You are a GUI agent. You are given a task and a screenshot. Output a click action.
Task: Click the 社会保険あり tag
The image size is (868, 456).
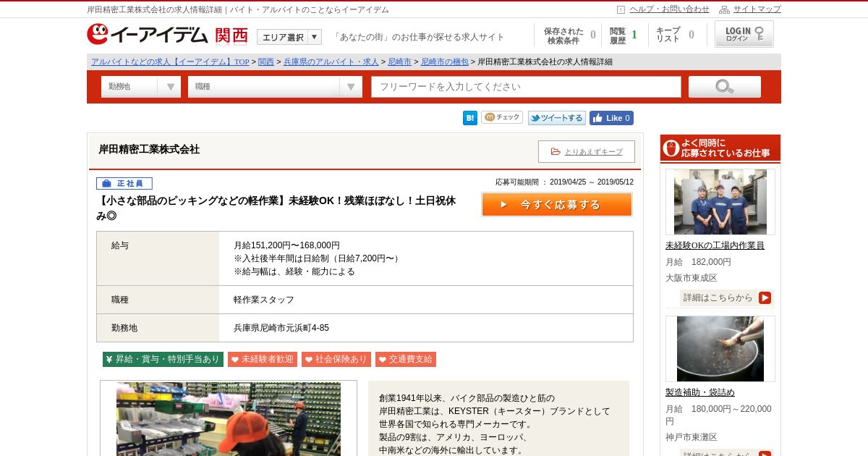336,359
